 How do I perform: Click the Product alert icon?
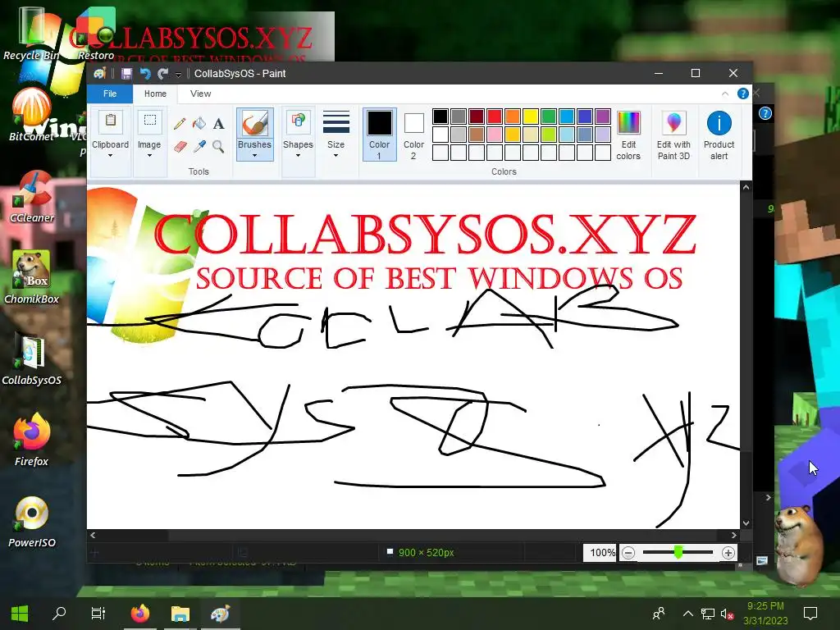tap(719, 123)
